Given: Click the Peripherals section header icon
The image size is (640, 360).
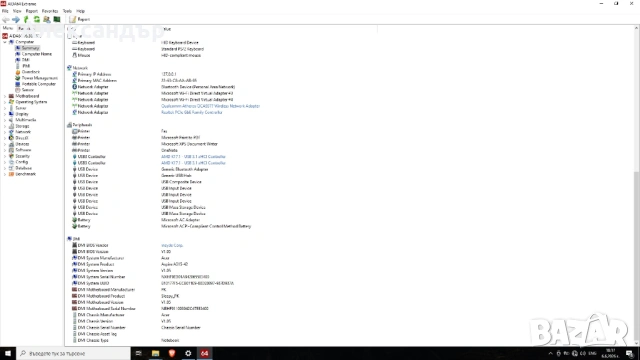Looking at the screenshot, I should pos(69,125).
